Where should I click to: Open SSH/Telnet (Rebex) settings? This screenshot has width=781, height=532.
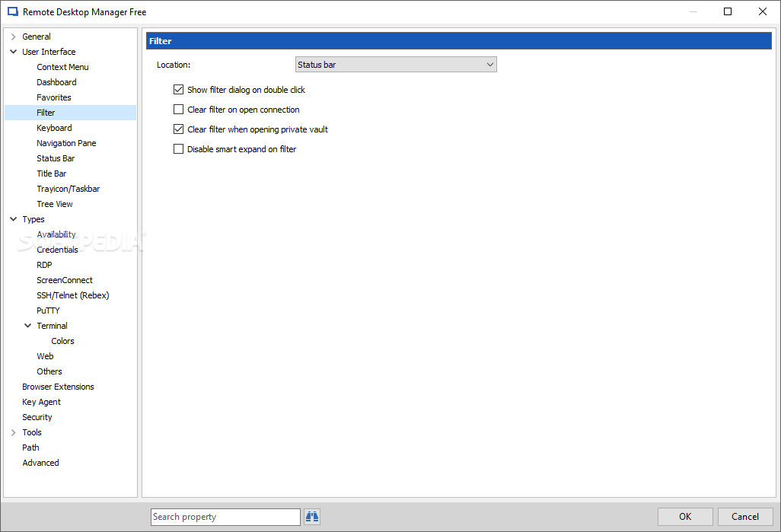tap(73, 295)
